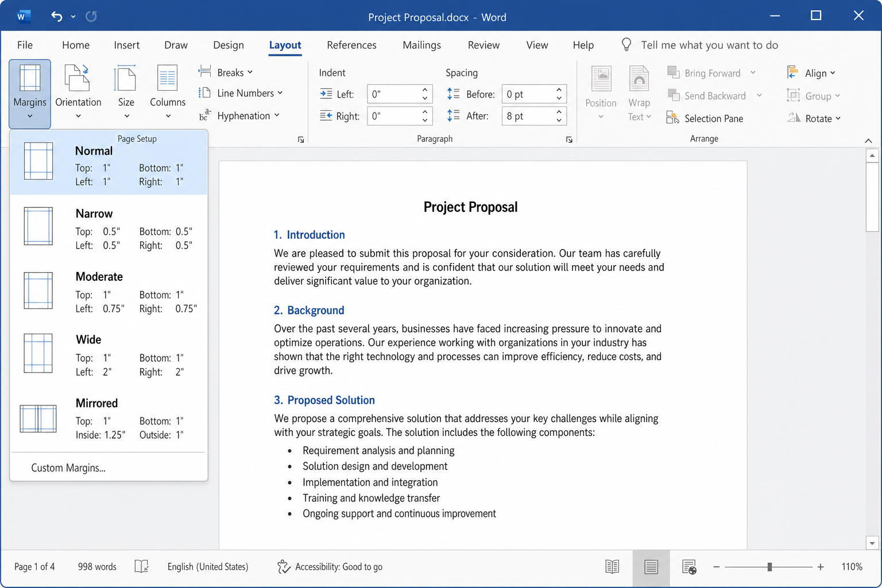
Task: Switch to the Draw tab
Action: (176, 45)
